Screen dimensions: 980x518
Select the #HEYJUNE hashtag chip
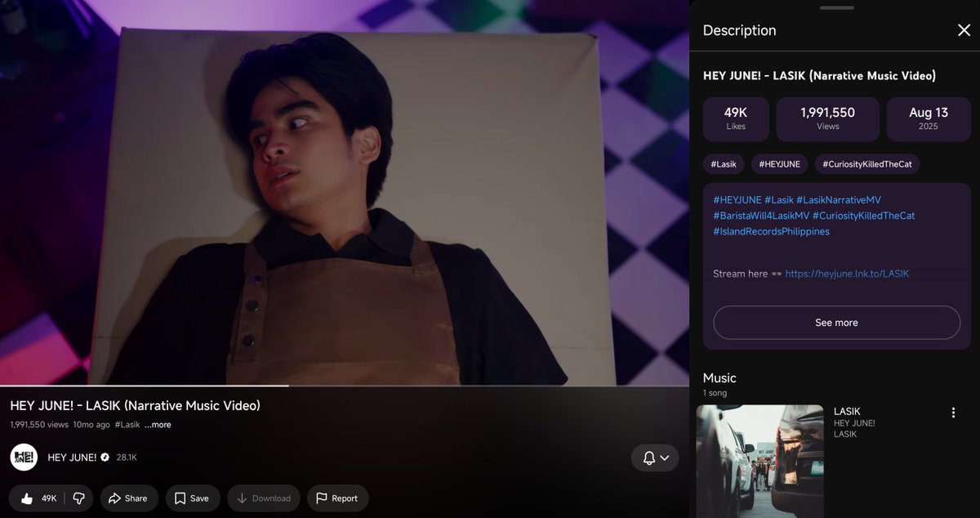click(x=779, y=164)
